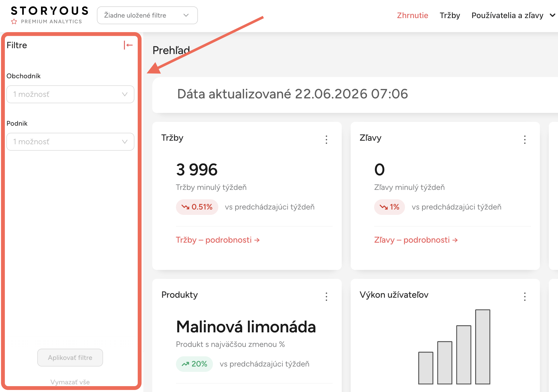Image resolution: width=558 pixels, height=392 pixels.
Task: Open the Zľavy card options menu
Action: pyautogui.click(x=525, y=140)
